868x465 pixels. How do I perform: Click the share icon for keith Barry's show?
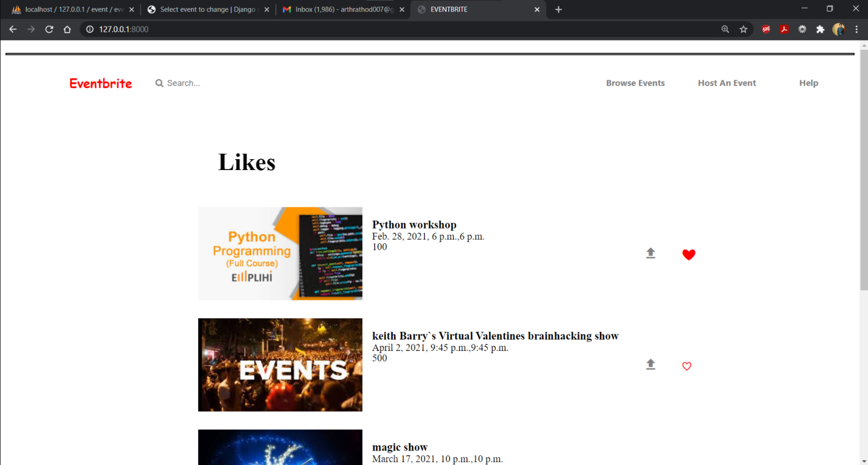coord(651,364)
